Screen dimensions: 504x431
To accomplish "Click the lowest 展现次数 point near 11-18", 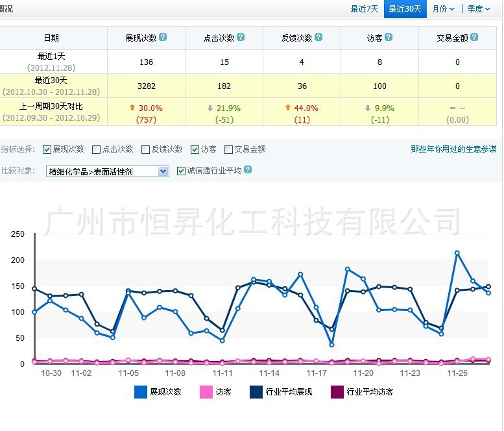I will (x=331, y=345).
